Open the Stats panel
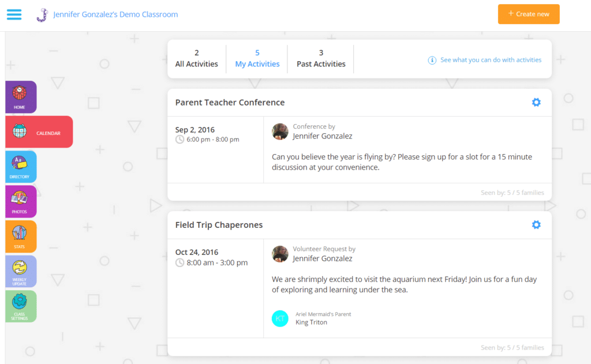 [21, 237]
